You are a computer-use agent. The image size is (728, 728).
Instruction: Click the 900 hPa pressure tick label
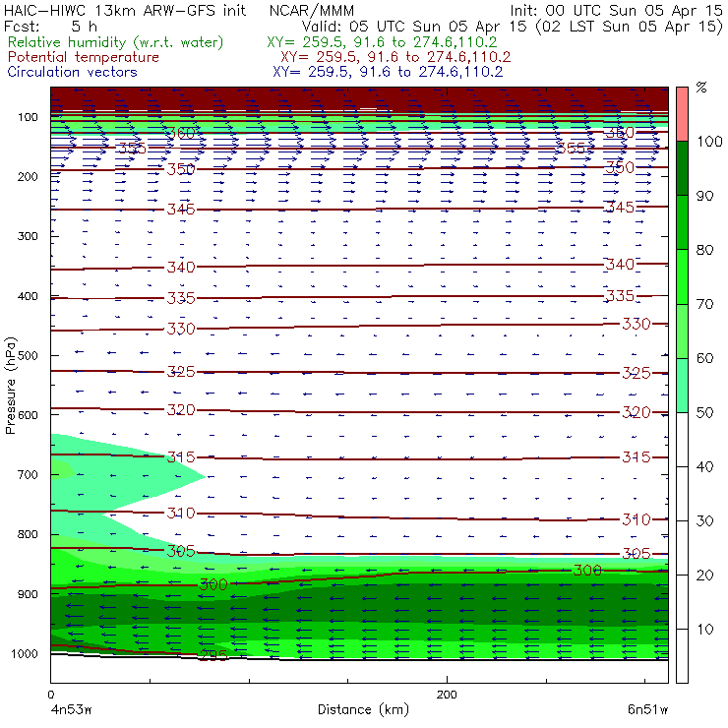click(28, 594)
